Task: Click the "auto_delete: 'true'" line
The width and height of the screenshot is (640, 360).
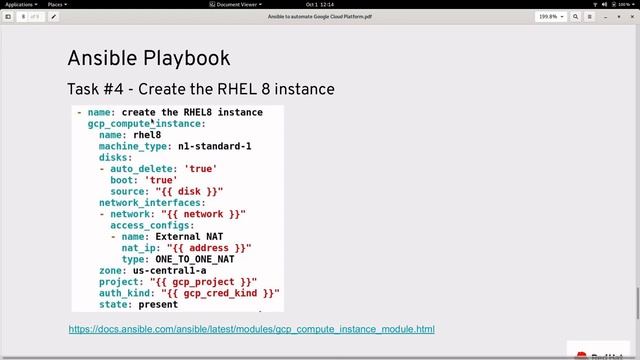Action: click(158, 169)
